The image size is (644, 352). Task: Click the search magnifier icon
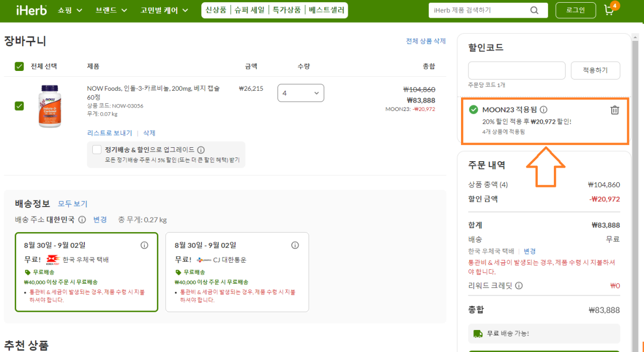point(533,10)
